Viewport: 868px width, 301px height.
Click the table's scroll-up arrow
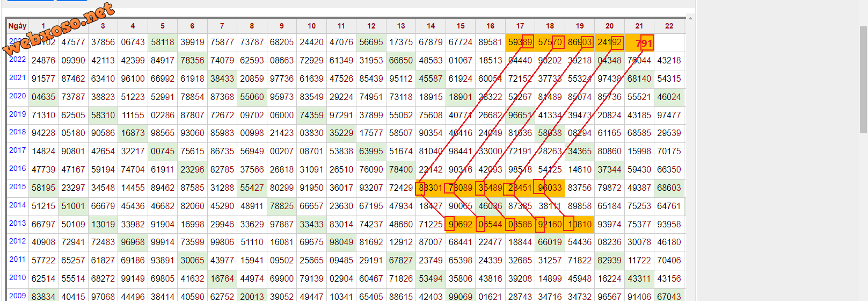(x=690, y=19)
